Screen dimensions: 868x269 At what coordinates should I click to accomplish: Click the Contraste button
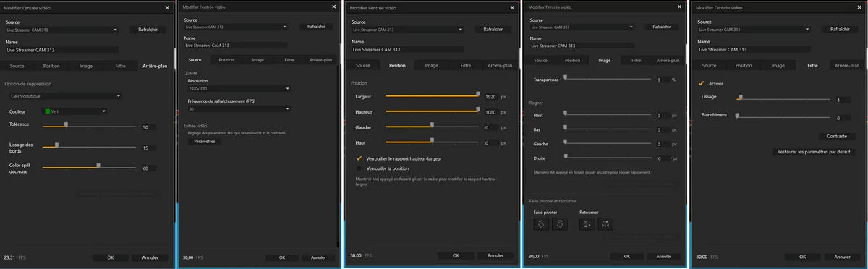[837, 136]
